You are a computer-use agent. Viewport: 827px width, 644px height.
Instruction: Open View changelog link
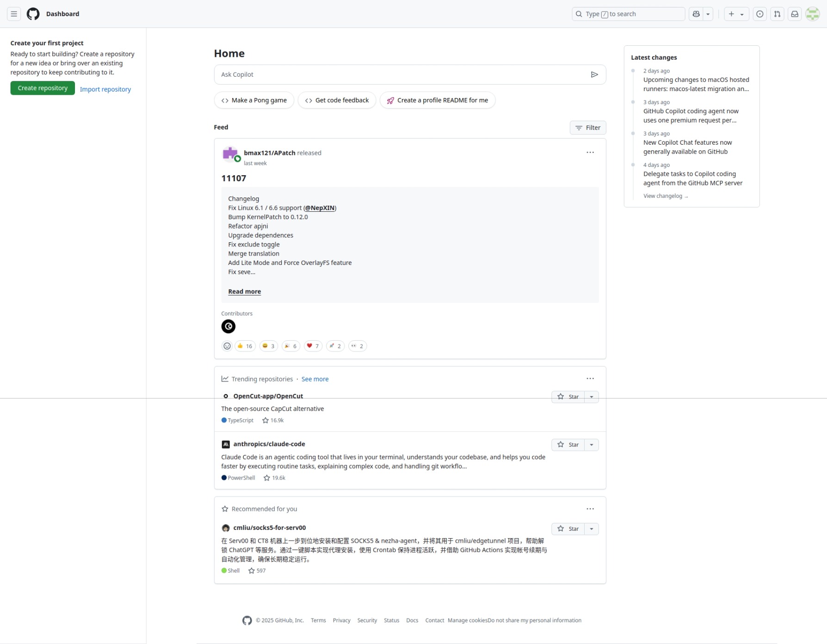click(666, 196)
